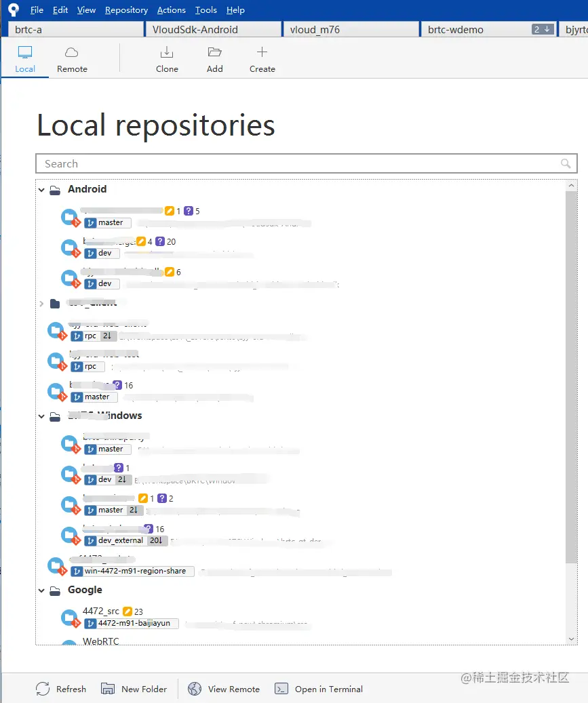Switch to the vloud_m76 tab
This screenshot has height=703, width=588.
(351, 30)
